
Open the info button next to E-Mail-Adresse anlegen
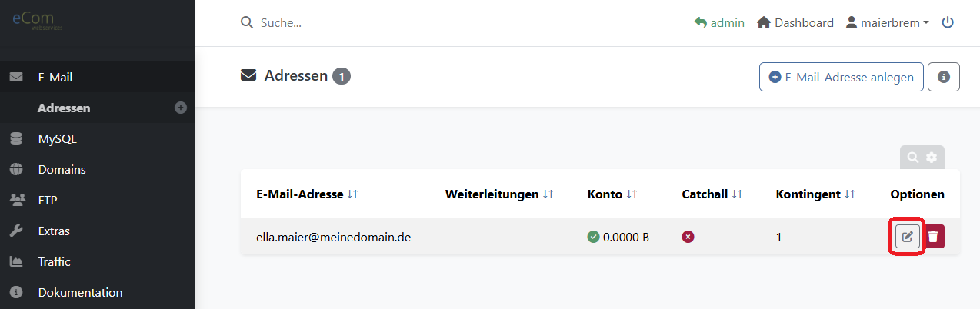tap(944, 77)
